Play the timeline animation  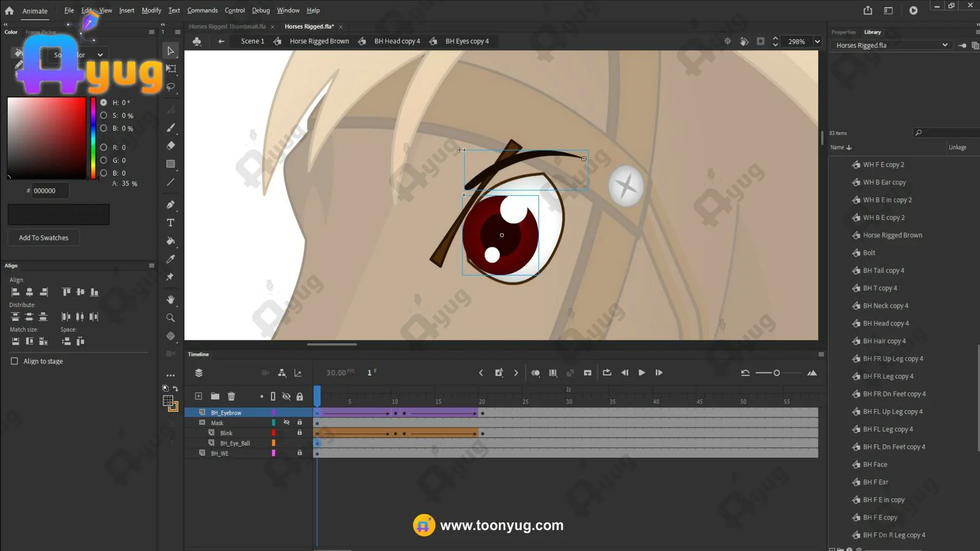[641, 373]
